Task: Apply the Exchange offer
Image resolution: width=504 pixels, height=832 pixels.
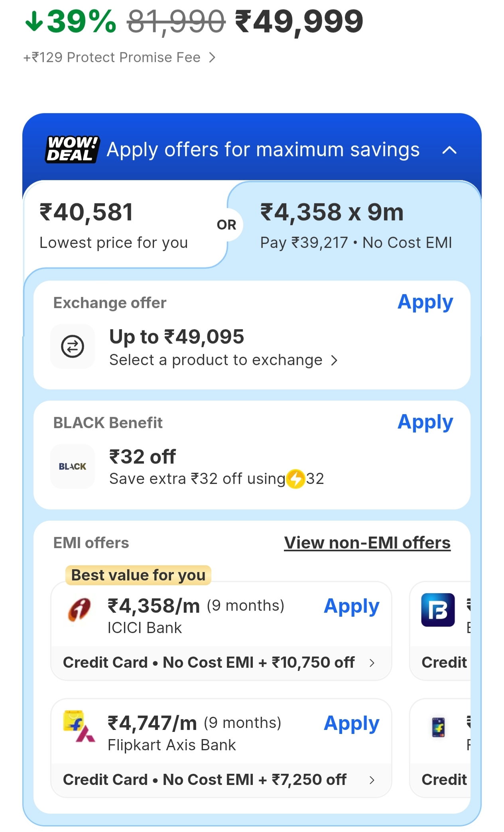Action: pos(425,303)
